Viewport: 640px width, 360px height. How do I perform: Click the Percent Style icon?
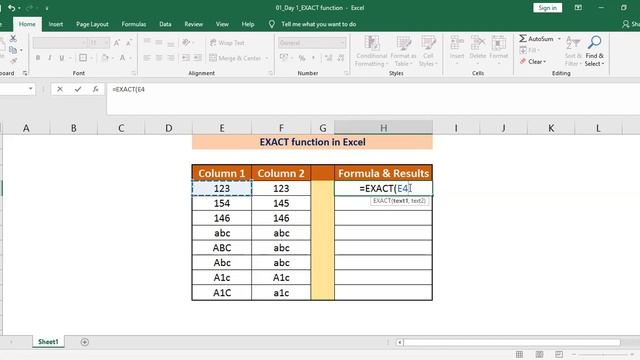click(302, 58)
